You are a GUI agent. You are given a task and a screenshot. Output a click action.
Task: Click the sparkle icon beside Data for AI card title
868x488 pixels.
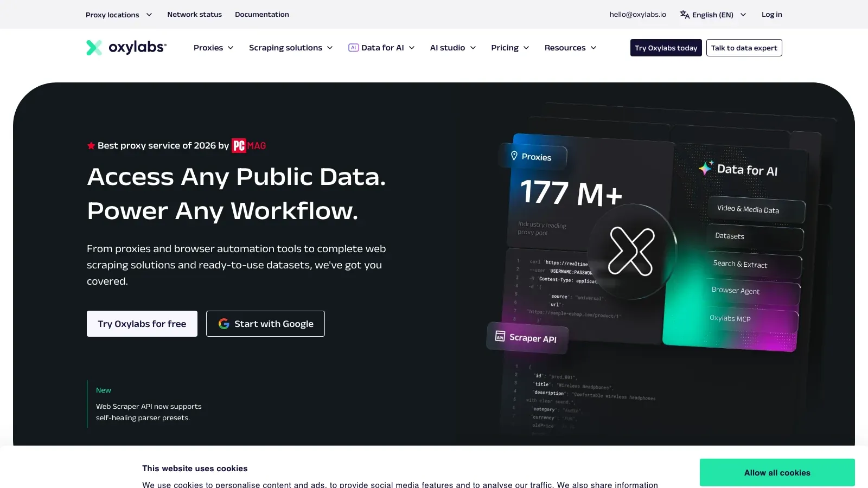click(x=705, y=168)
